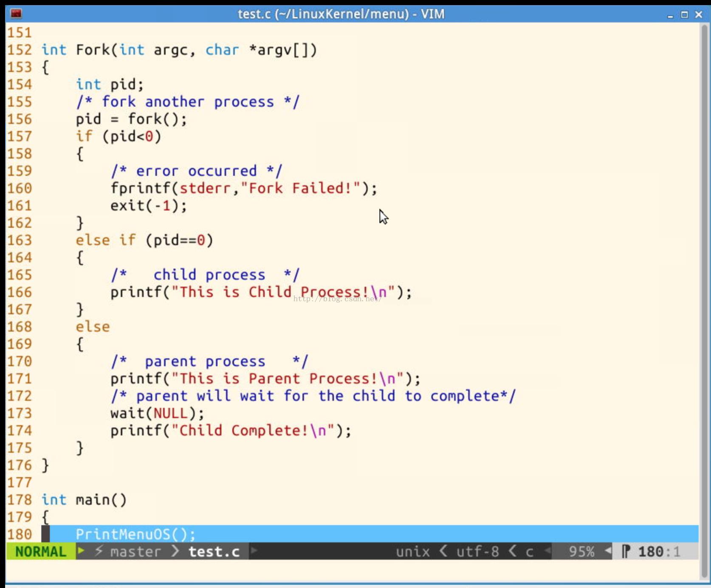Click the NORMAL mode indicator
This screenshot has width=711, height=588.
41,551
